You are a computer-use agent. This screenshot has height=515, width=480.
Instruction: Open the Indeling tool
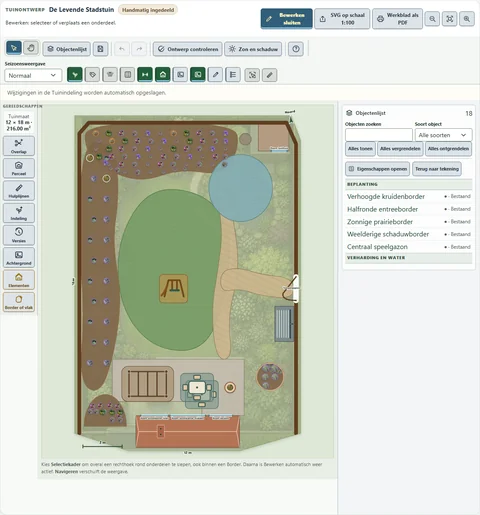(x=19, y=213)
